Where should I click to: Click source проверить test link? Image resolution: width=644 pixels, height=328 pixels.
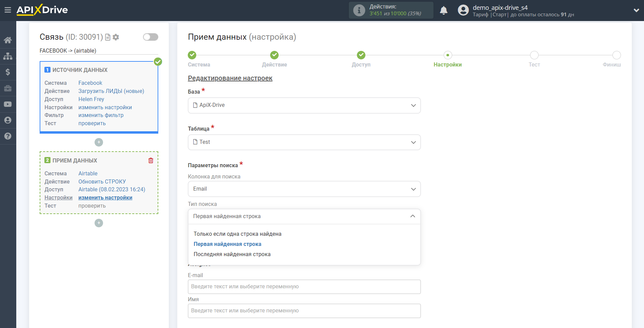pos(92,123)
